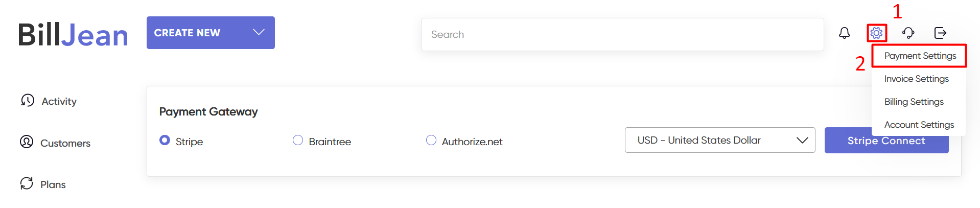Screen dimensions: 980x208
Task: Click the BillJean logo
Action: [73, 35]
